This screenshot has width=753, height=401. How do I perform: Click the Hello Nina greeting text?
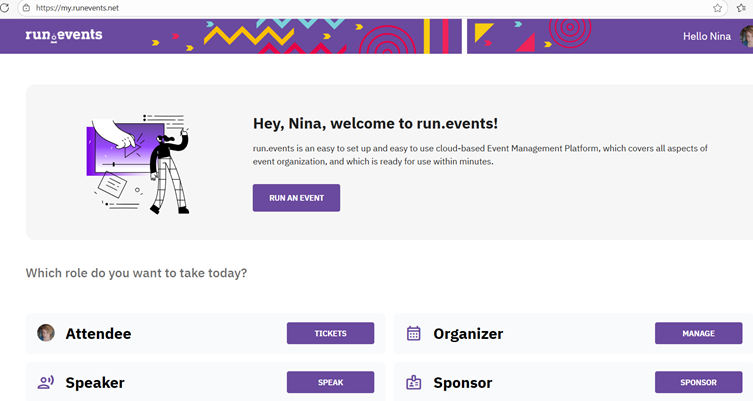708,36
